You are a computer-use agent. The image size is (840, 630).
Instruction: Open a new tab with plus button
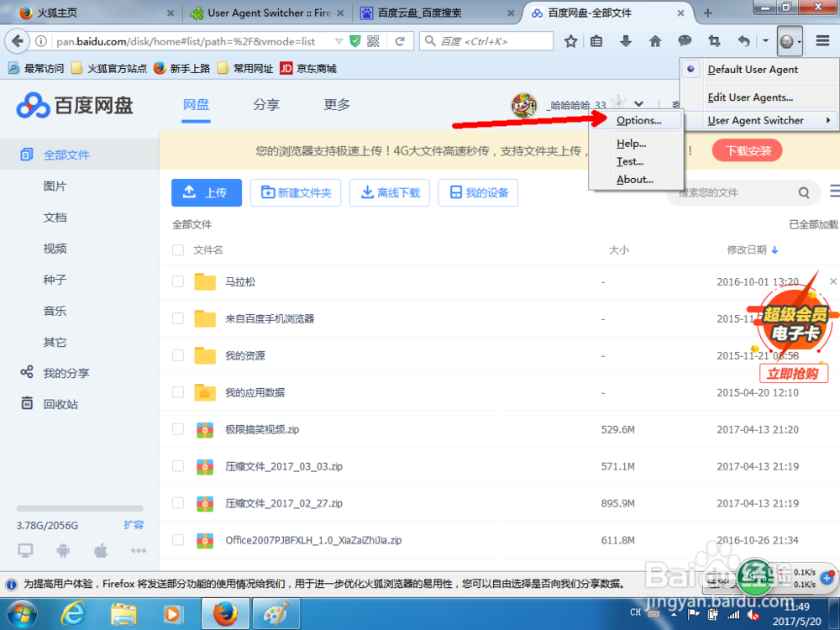click(707, 13)
